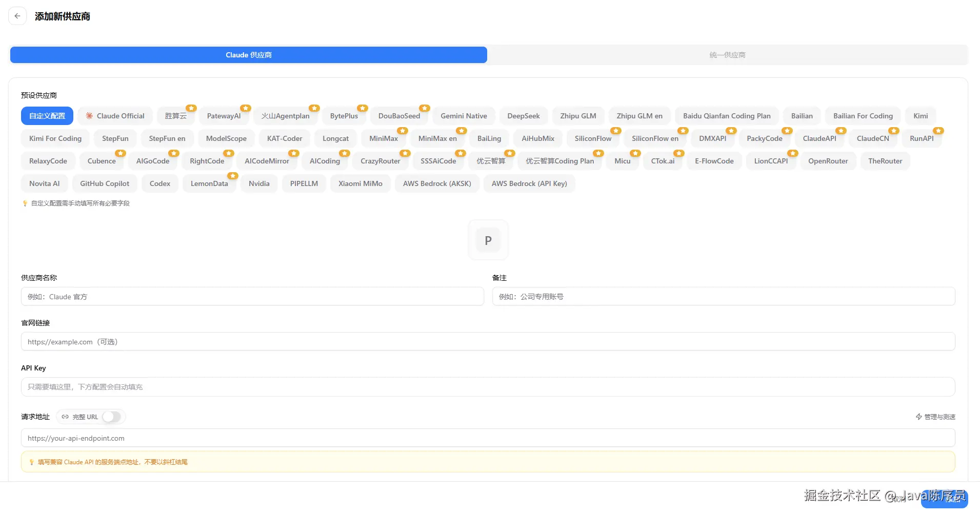Viewport: 980px width, 516px height.
Task: Open 管理与测速 next to request address
Action: click(935, 417)
